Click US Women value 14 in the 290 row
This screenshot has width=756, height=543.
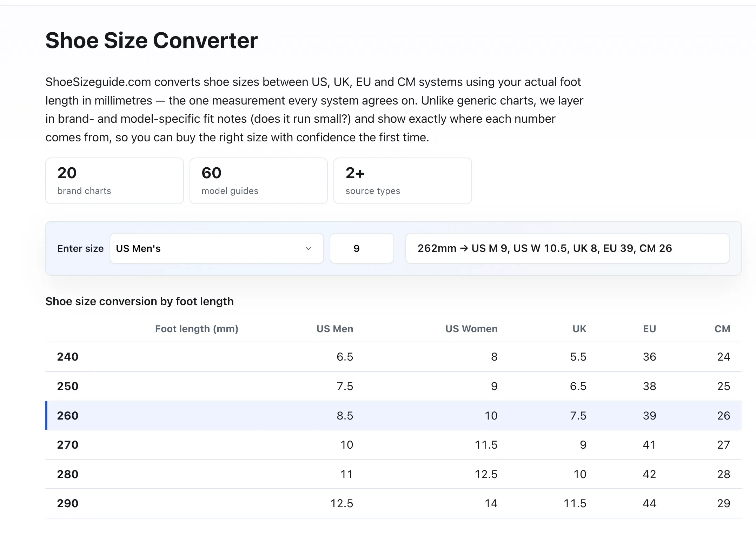(x=491, y=503)
